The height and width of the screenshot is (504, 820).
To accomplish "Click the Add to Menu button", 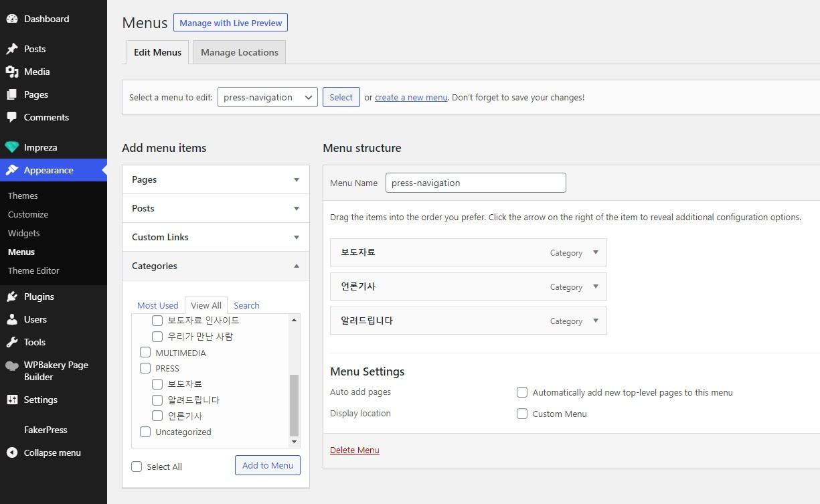I will click(268, 465).
